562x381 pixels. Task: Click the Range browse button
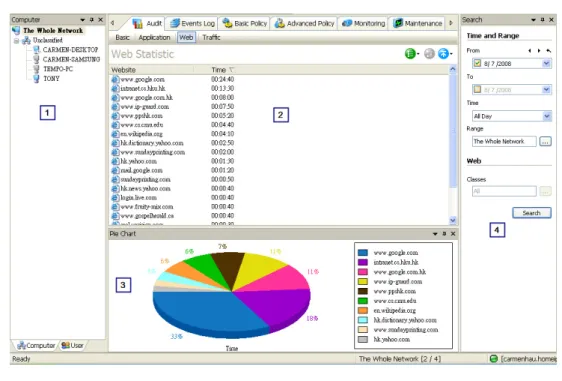(x=545, y=142)
